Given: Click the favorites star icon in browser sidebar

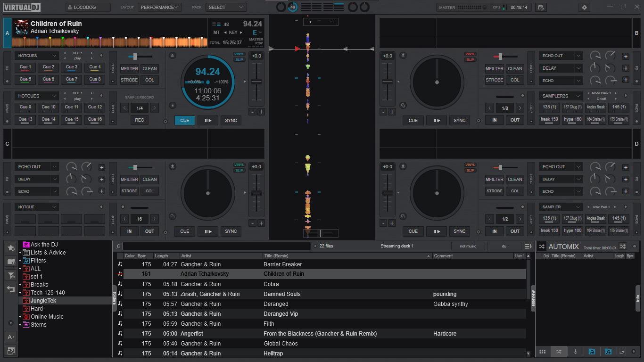Looking at the screenshot, I should click(11, 247).
